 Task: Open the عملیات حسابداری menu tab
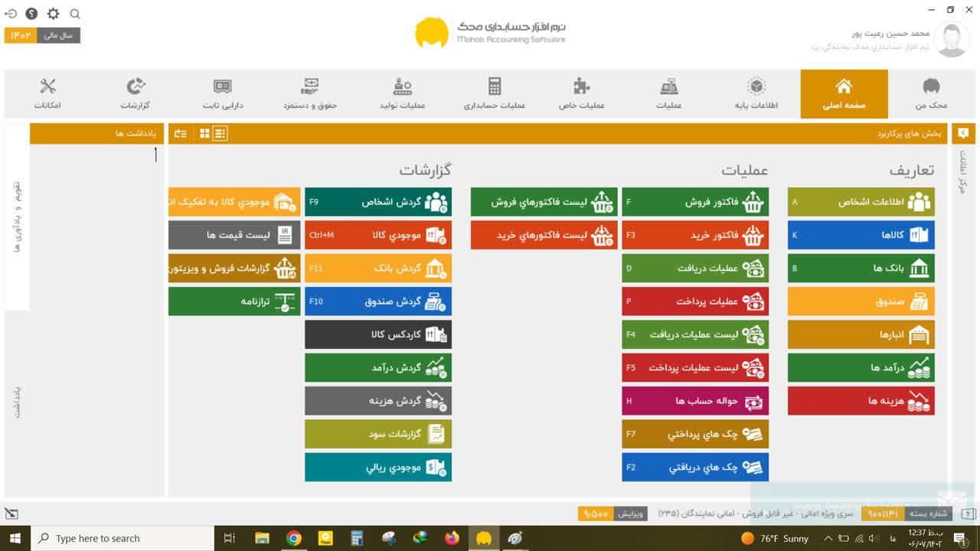tap(495, 94)
